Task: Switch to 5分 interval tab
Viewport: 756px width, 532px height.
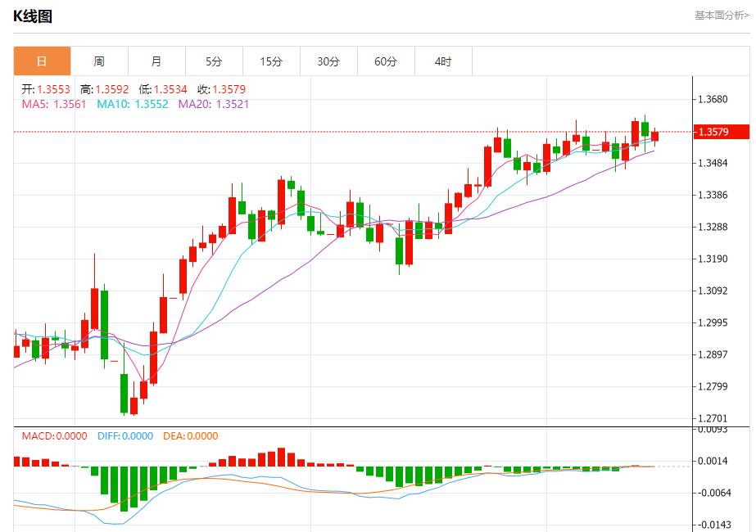Action: pyautogui.click(x=214, y=61)
